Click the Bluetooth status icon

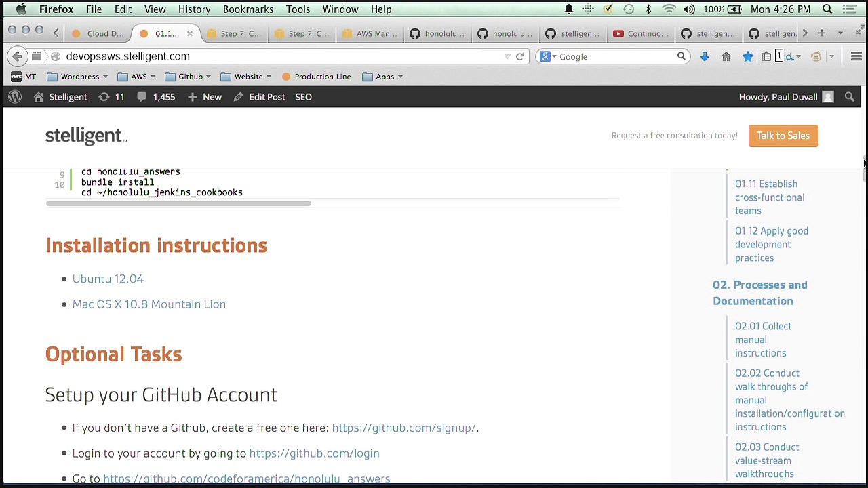(648, 9)
